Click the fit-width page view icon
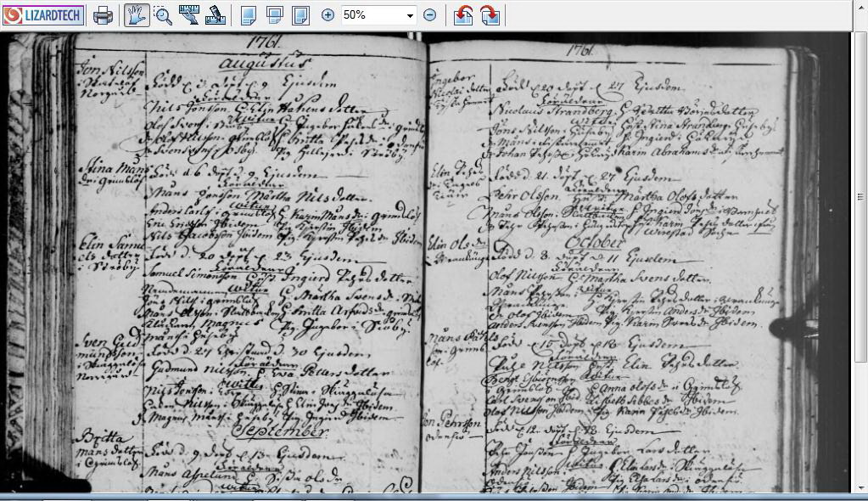868x501 pixels. click(300, 15)
